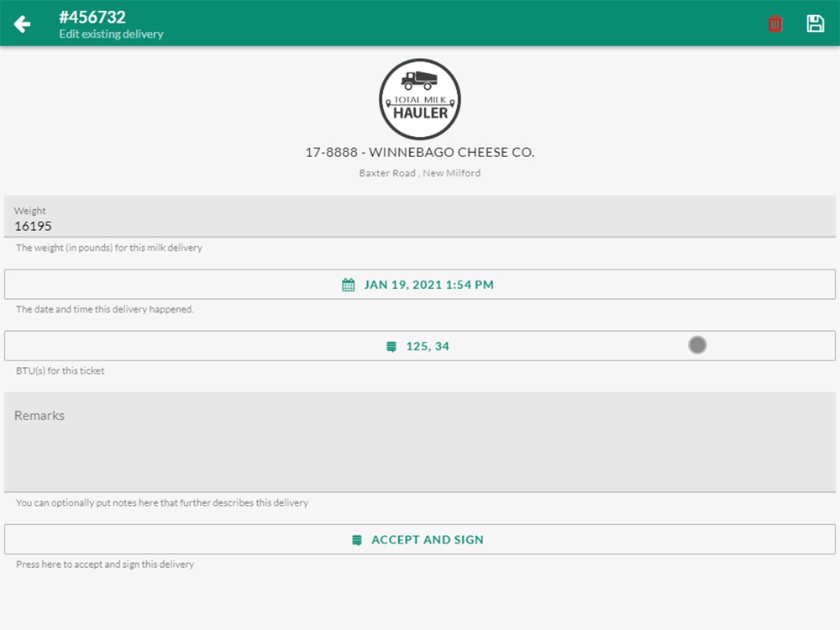Viewport: 840px width, 630px height.
Task: Save the delivery with the floppy disk icon
Action: pyautogui.click(x=816, y=24)
